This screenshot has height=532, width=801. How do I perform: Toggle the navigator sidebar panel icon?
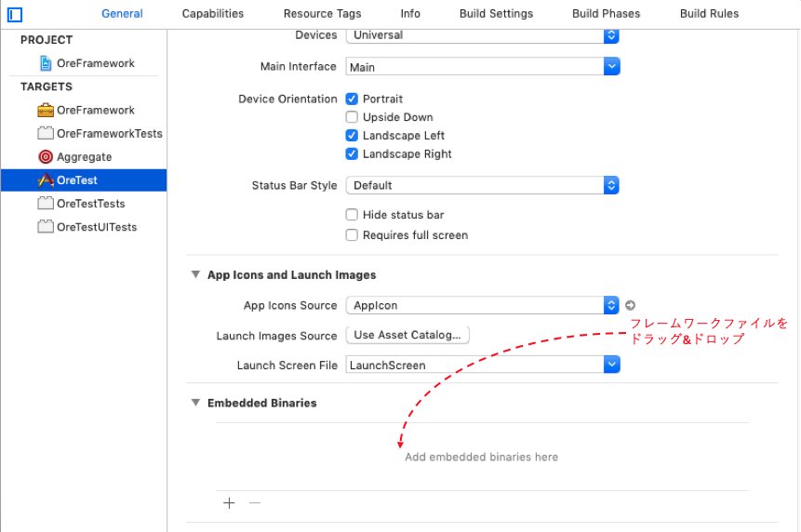point(15,14)
